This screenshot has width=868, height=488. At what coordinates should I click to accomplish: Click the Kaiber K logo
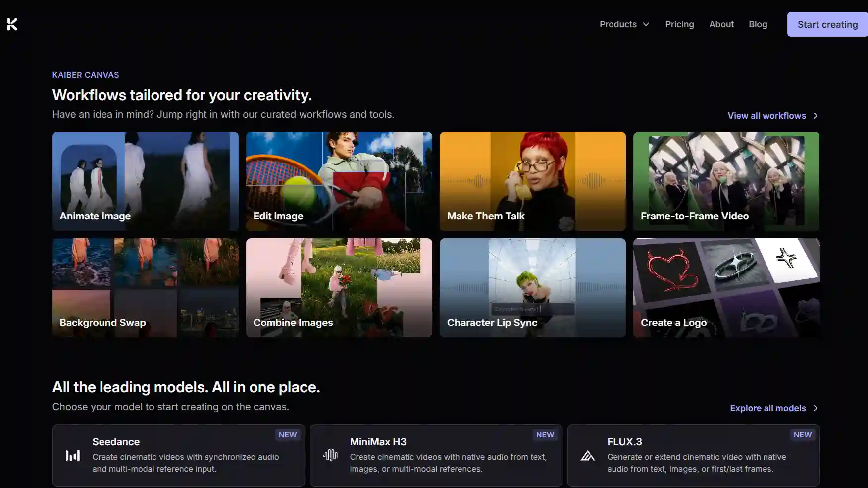[12, 24]
